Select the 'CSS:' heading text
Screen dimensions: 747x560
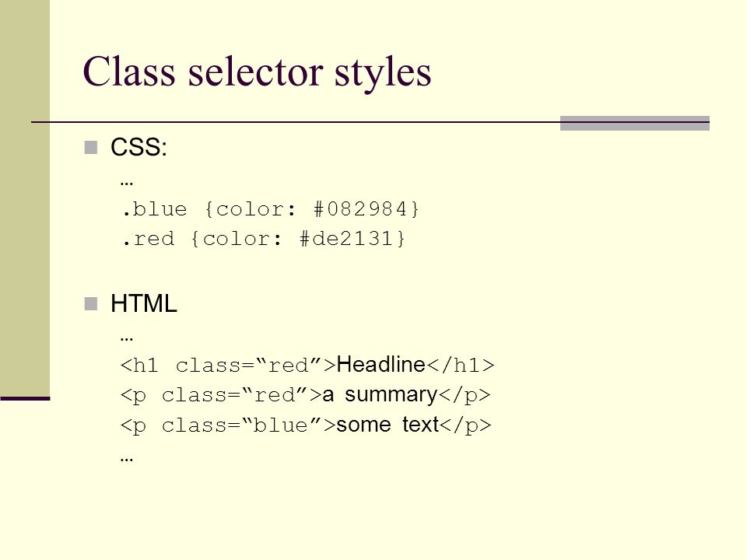point(139,147)
